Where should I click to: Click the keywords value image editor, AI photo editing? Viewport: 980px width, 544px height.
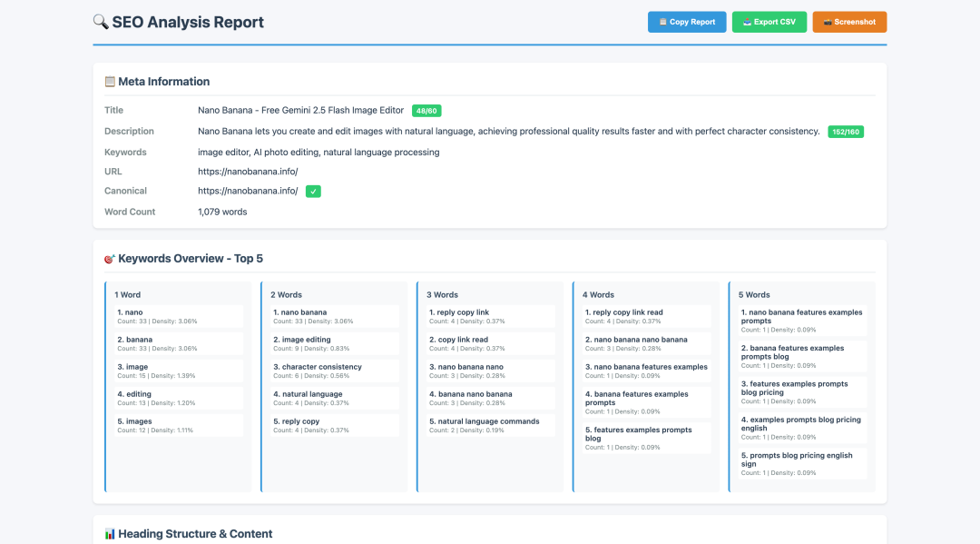(318, 152)
